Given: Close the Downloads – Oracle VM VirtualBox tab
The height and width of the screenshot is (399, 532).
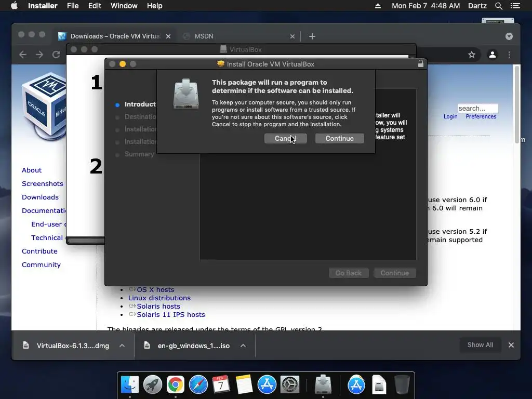Looking at the screenshot, I should 168,36.
